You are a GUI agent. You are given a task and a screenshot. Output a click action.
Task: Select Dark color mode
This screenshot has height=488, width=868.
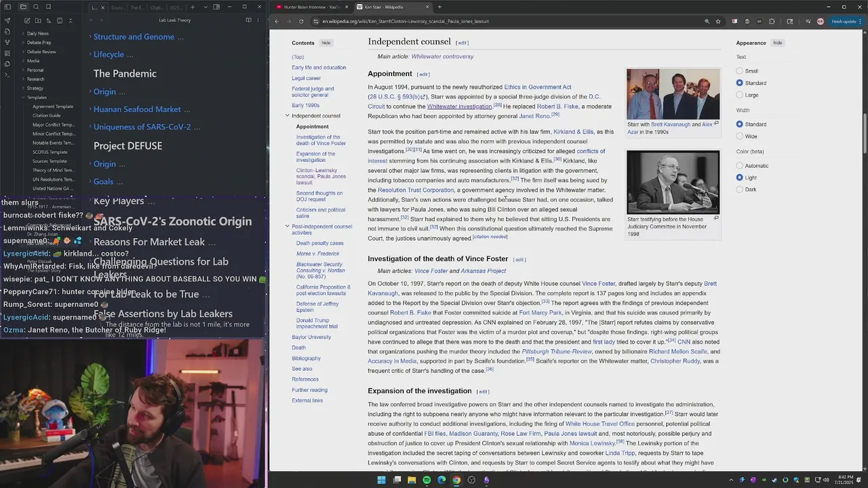click(x=740, y=190)
